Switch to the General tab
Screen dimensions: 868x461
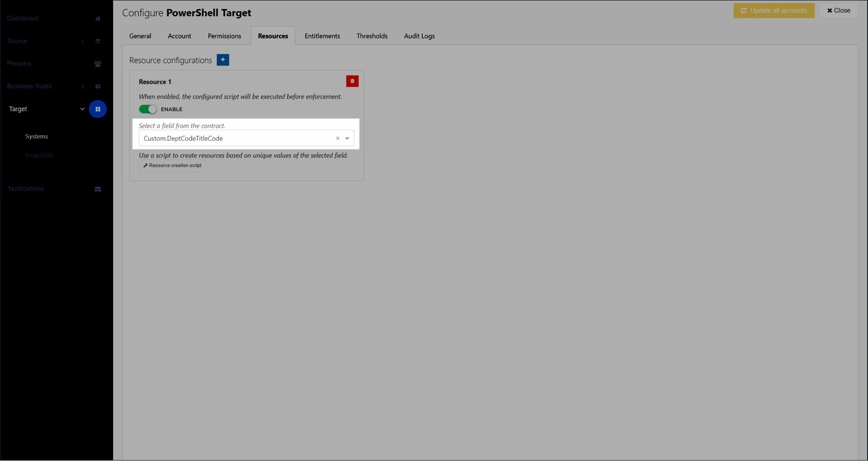[140, 36]
